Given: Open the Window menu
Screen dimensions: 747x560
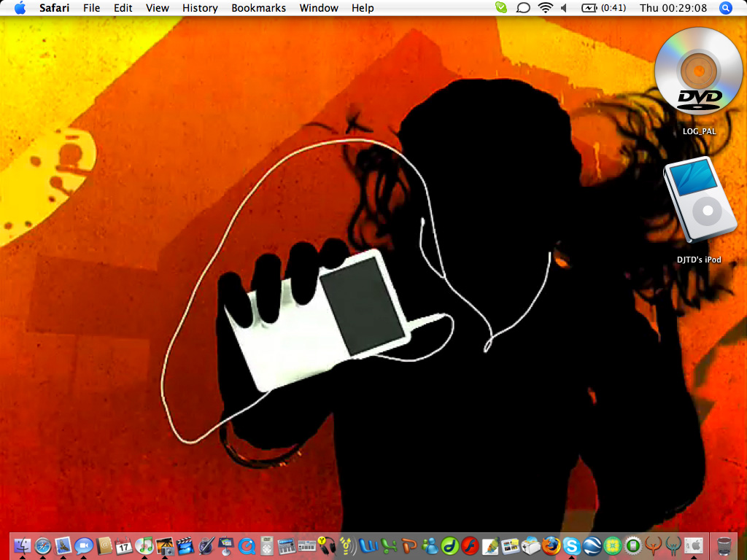Looking at the screenshot, I should 319,8.
